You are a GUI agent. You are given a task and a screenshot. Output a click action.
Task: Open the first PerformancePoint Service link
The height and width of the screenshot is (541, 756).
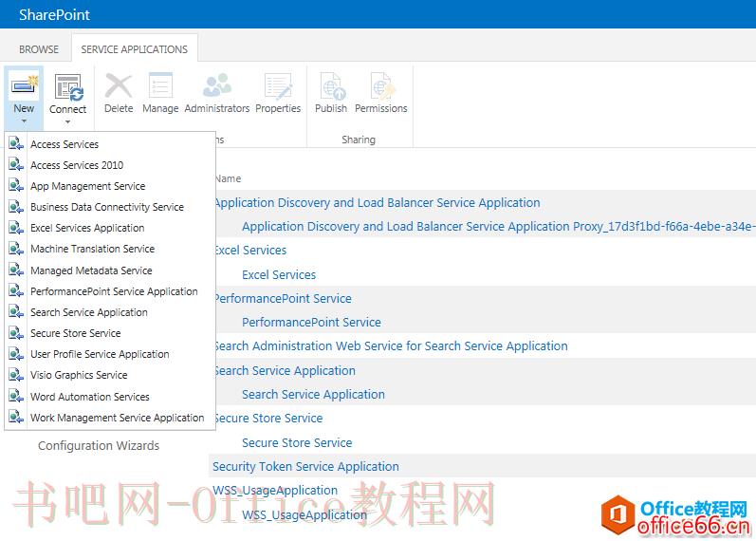coord(284,298)
